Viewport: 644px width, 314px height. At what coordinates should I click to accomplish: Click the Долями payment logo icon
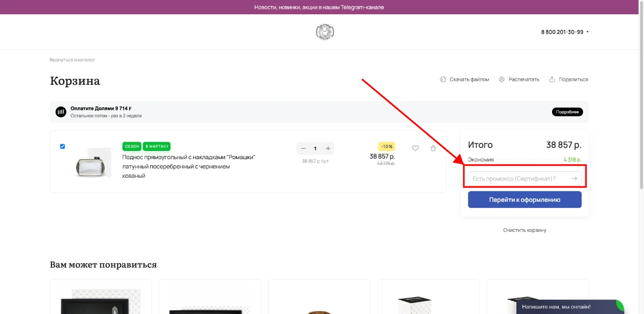point(61,112)
